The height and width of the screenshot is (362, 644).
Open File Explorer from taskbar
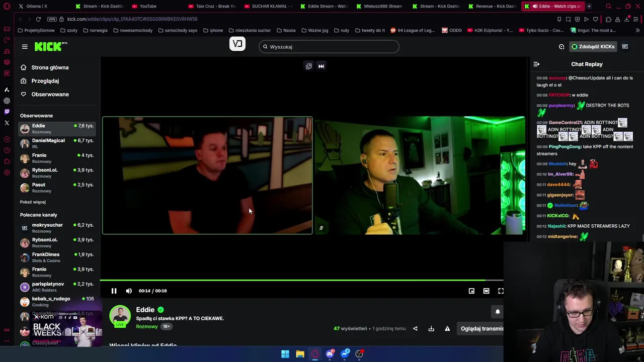pyautogui.click(x=300, y=354)
